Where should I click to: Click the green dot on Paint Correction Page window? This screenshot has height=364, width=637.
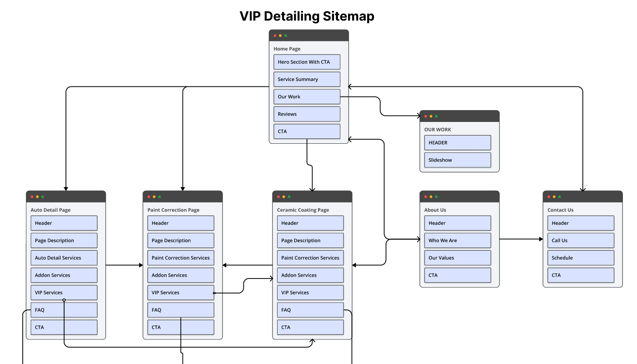click(160, 197)
